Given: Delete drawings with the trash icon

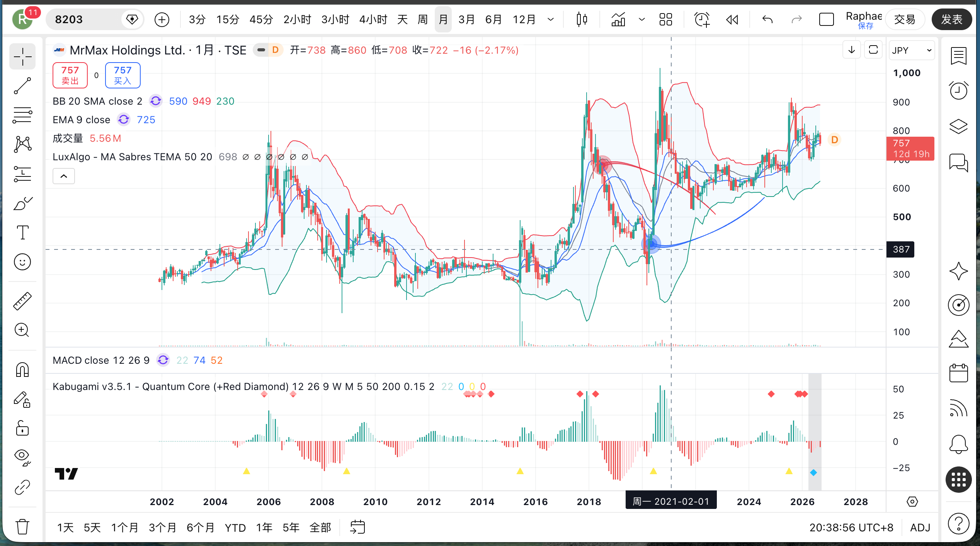Looking at the screenshot, I should [x=22, y=526].
